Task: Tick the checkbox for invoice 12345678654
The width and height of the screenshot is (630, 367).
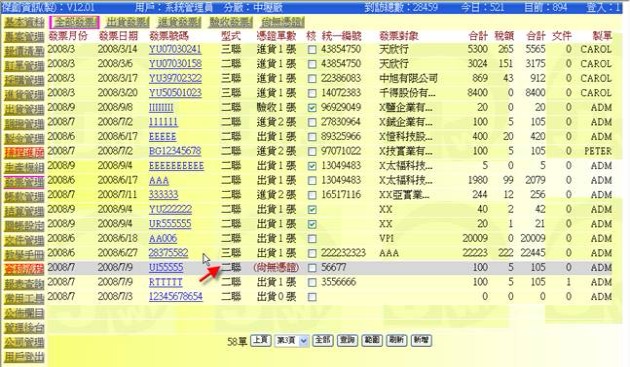Action: (312, 297)
